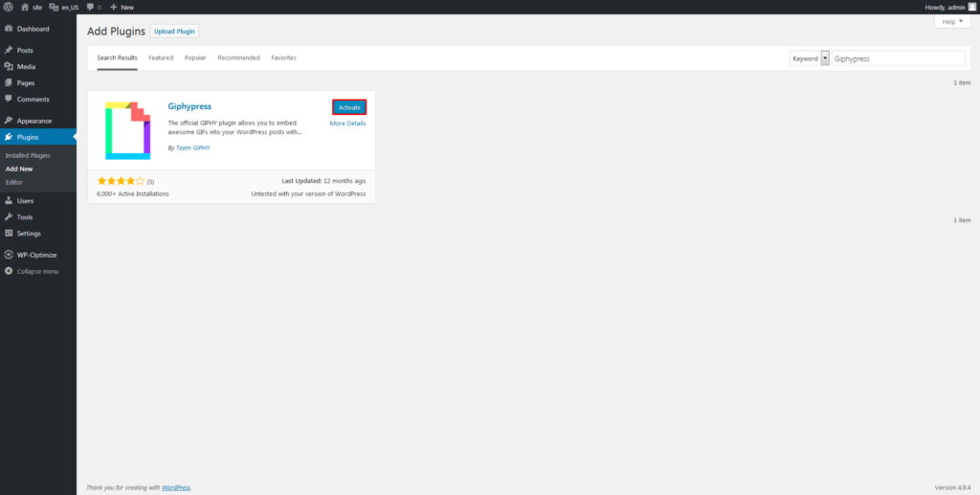Image resolution: width=980 pixels, height=495 pixels.
Task: Click the Comments icon in sidebar
Action: pyautogui.click(x=9, y=99)
